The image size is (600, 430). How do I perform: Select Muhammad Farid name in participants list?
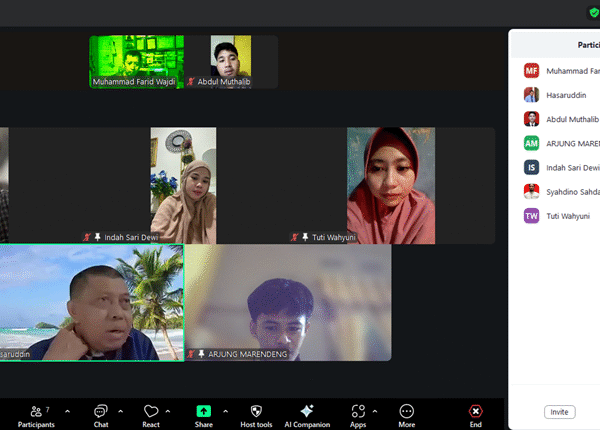[x=573, y=71]
